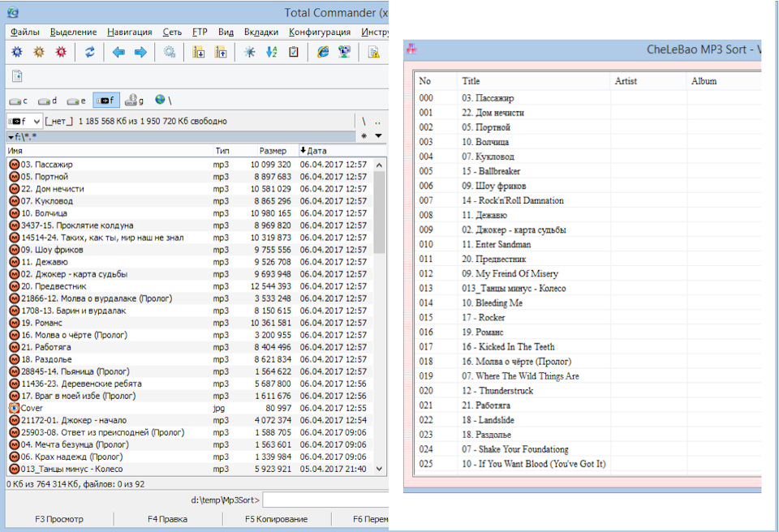The image size is (779, 532).
Task: Open the Internet Explorer icon in toolbar
Action: pyautogui.click(x=323, y=52)
